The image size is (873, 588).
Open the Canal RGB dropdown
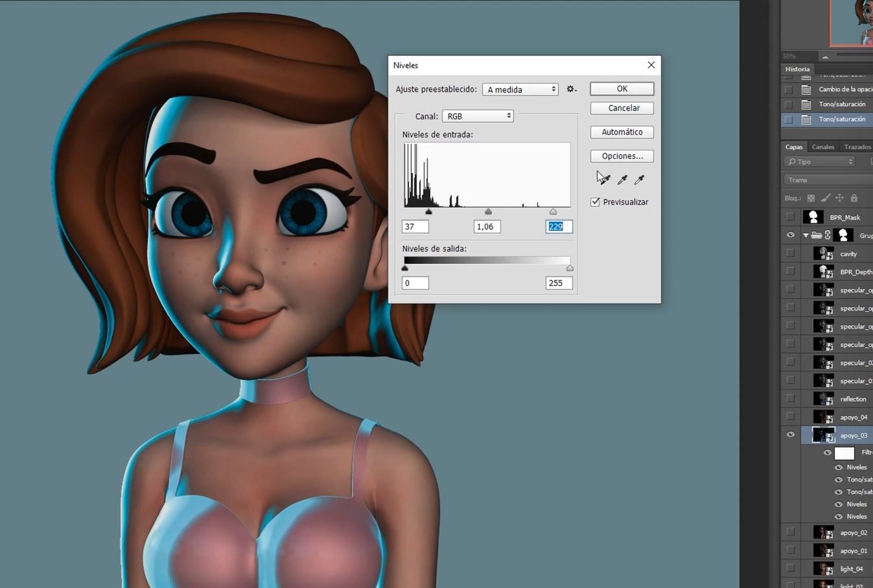(478, 116)
